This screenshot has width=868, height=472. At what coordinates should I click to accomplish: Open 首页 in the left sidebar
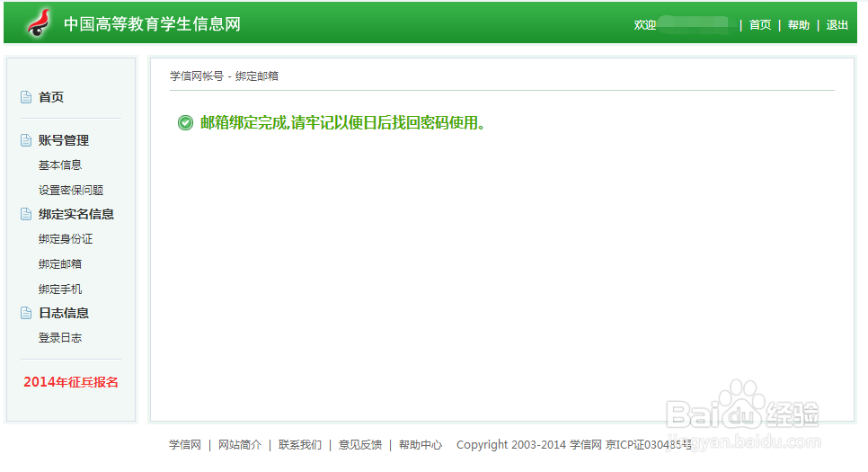click(51, 97)
